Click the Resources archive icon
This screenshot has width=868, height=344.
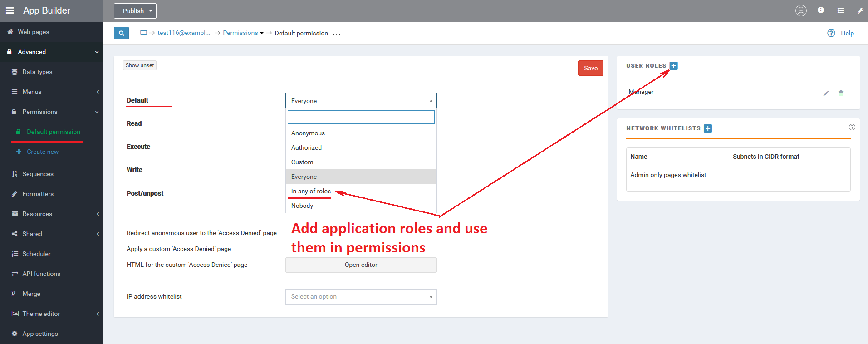coord(15,214)
